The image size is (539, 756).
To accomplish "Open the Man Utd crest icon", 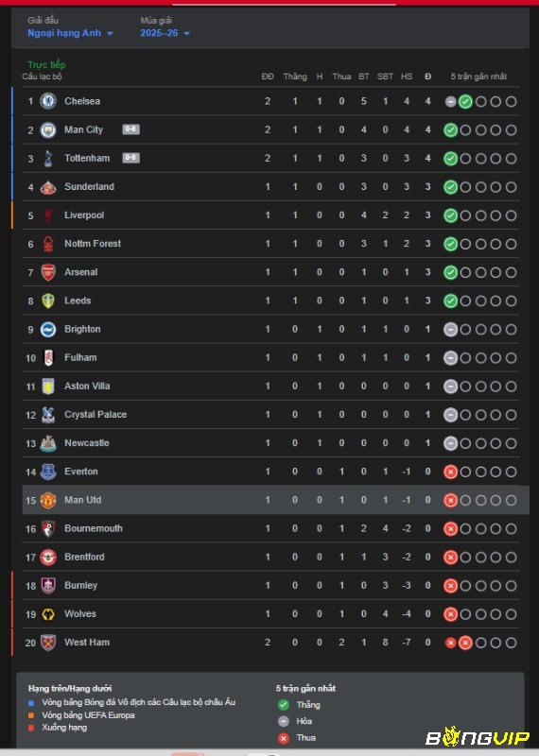I will point(48,500).
